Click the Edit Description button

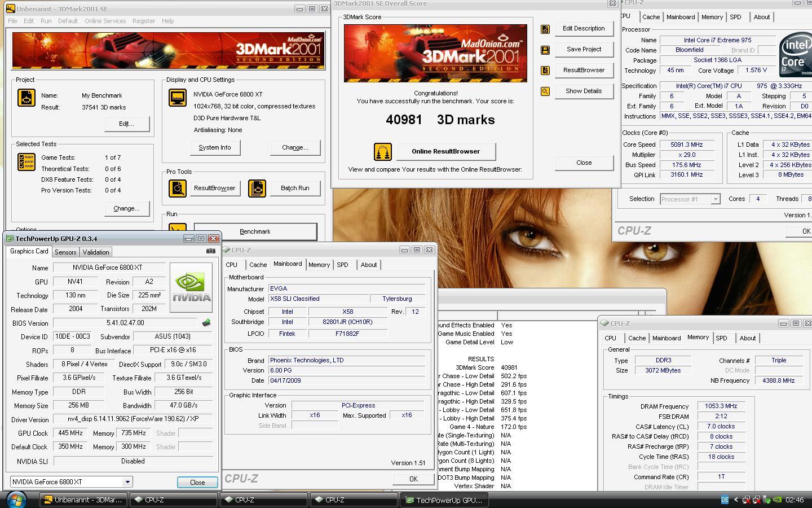584,28
